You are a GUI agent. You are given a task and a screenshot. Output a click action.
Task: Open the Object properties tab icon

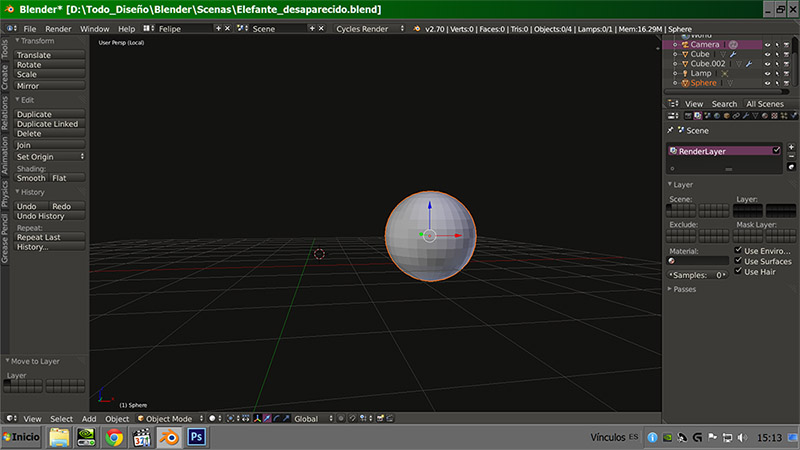[x=727, y=116]
